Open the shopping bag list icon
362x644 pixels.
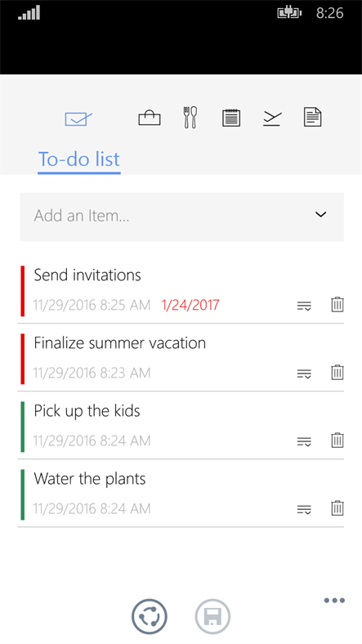pyautogui.click(x=150, y=118)
